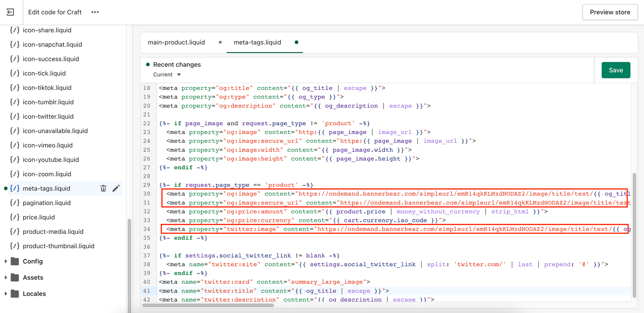644x313 pixels.
Task: Click the unsaved changes indicator on meta-tags tab
Action: (x=296, y=42)
